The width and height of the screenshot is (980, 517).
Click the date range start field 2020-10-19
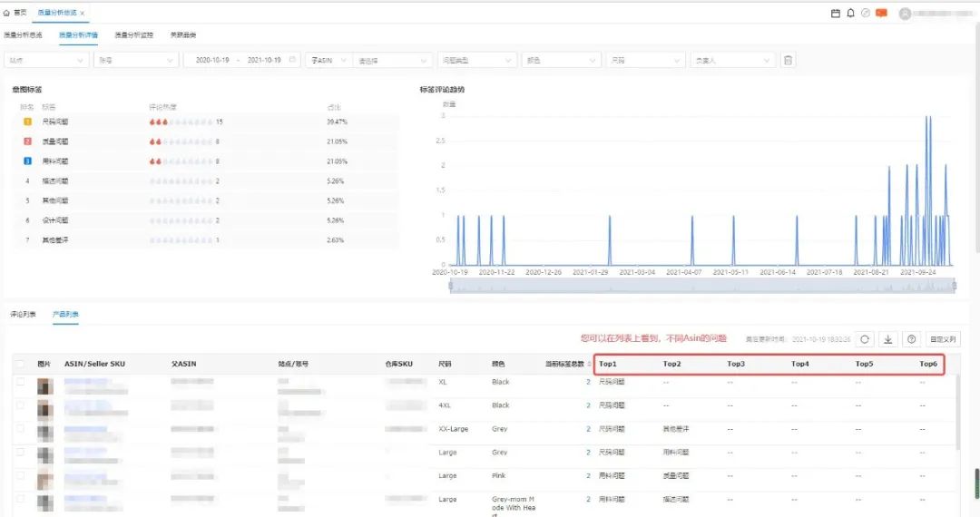click(x=213, y=60)
